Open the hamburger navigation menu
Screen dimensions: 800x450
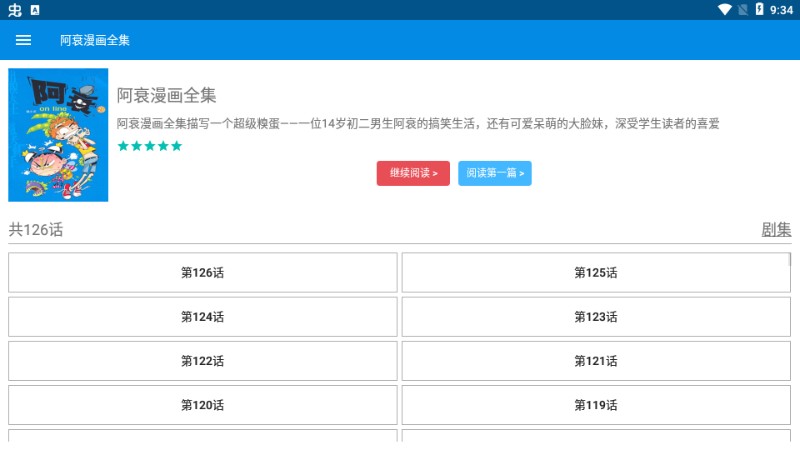coord(24,40)
